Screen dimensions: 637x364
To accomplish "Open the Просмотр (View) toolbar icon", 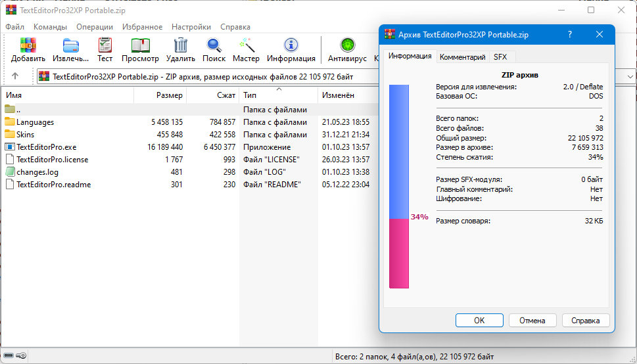I will click(x=140, y=45).
